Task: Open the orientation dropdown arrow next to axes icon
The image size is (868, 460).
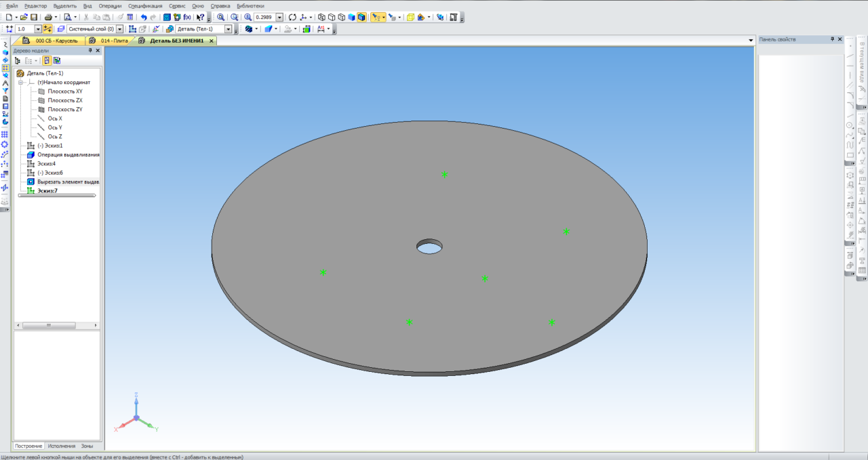Action: [311, 17]
